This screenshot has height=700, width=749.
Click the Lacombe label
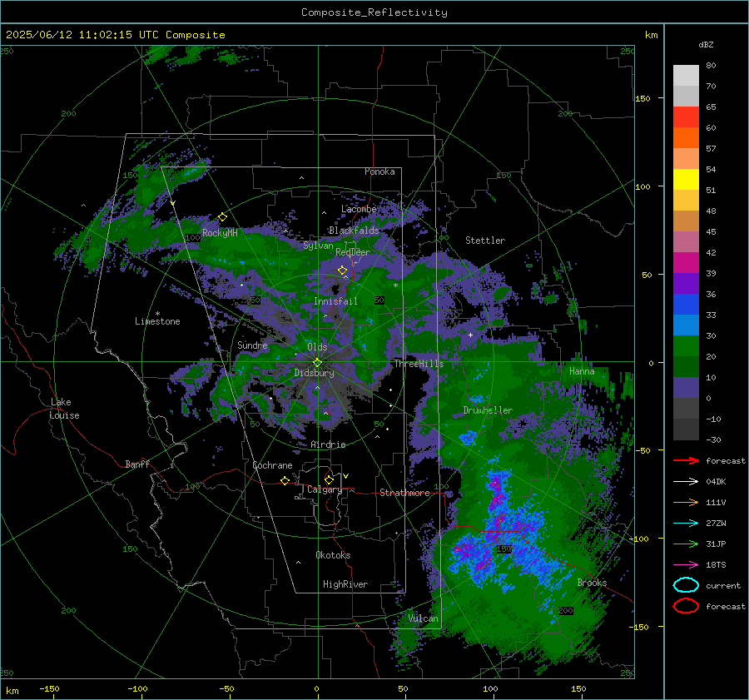[x=359, y=209]
